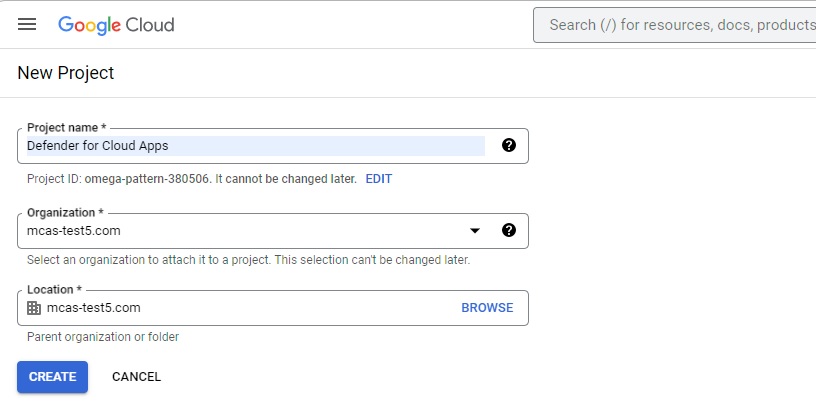The width and height of the screenshot is (816, 409).
Task: Open the main navigation hamburger menu
Action: click(27, 24)
